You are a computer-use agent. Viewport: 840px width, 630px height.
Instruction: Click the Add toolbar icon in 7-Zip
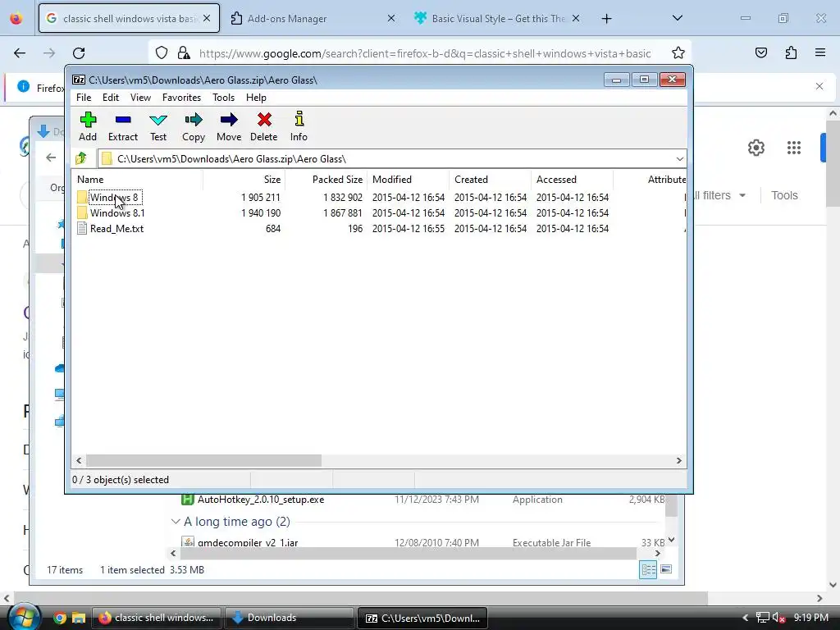pyautogui.click(x=88, y=126)
